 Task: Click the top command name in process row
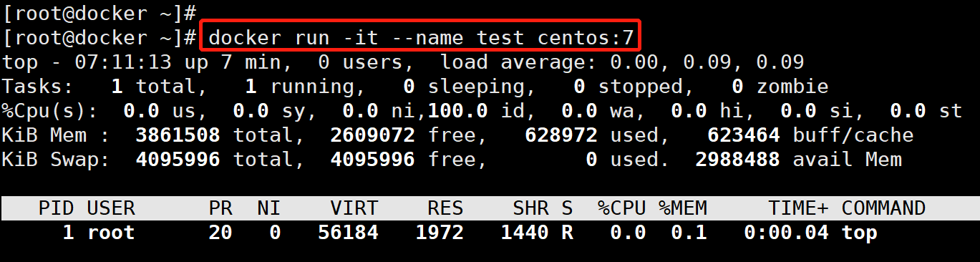[x=859, y=233]
